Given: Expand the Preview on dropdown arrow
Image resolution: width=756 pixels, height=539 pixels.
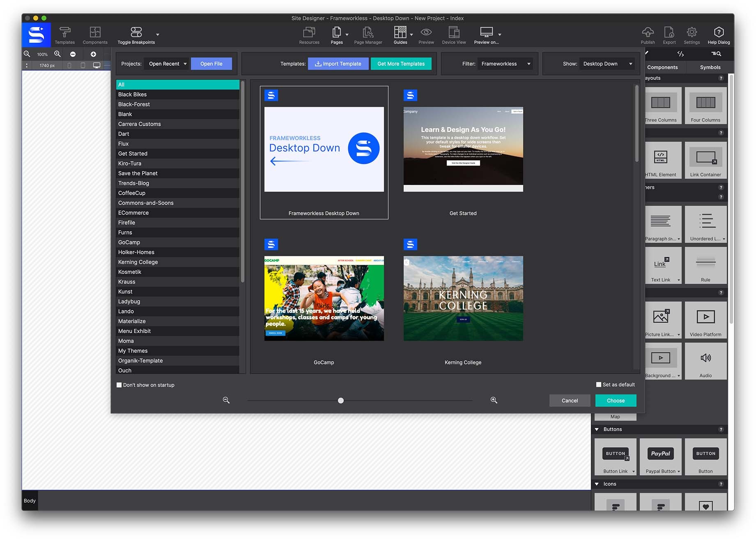Looking at the screenshot, I should point(500,35).
